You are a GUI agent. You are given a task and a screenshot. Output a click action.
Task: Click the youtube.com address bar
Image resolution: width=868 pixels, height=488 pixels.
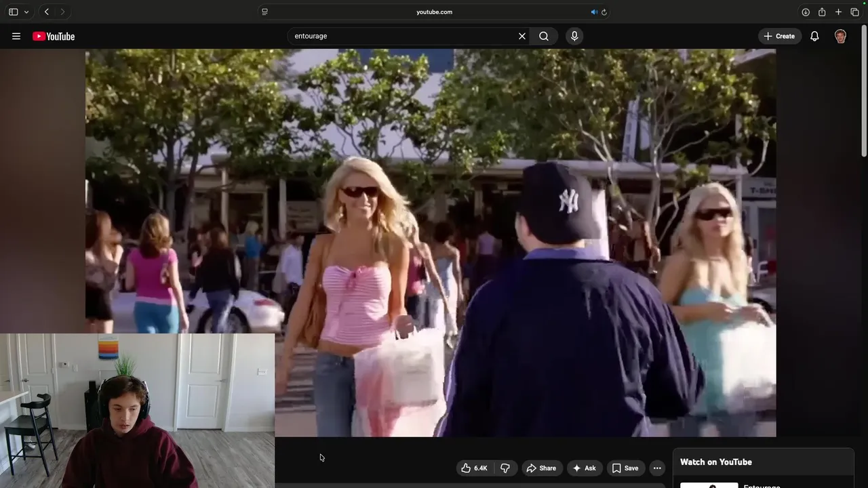click(434, 12)
